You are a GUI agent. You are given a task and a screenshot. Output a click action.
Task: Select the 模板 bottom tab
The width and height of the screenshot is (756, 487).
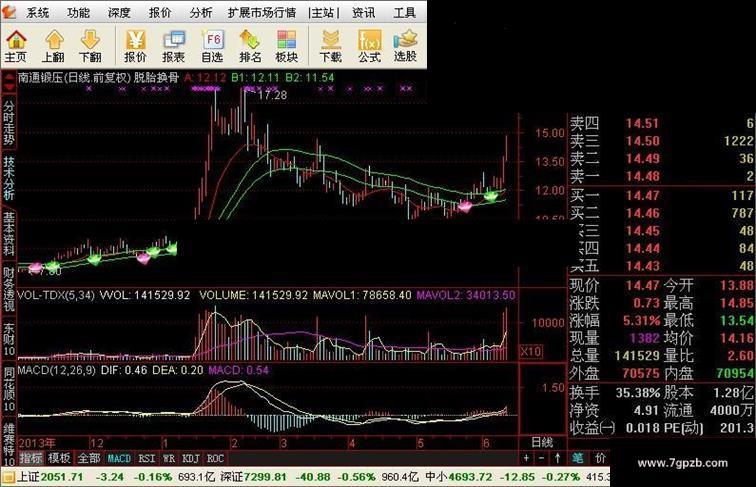59,458
